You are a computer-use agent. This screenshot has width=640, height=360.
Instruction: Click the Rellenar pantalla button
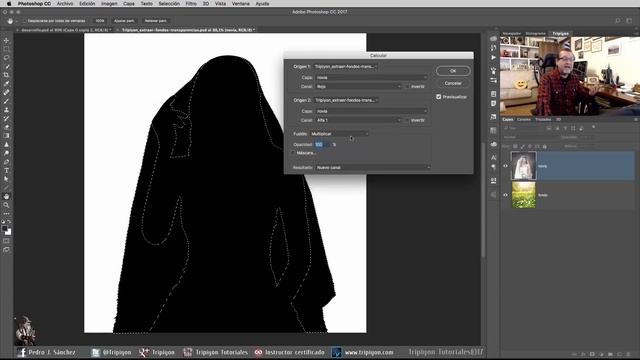click(x=156, y=20)
